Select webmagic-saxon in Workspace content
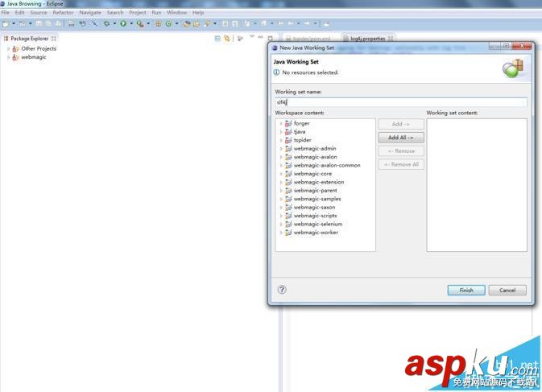 tap(314, 207)
